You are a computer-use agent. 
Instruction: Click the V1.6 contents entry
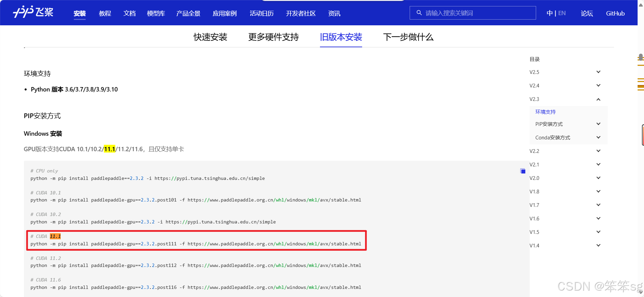pos(534,218)
